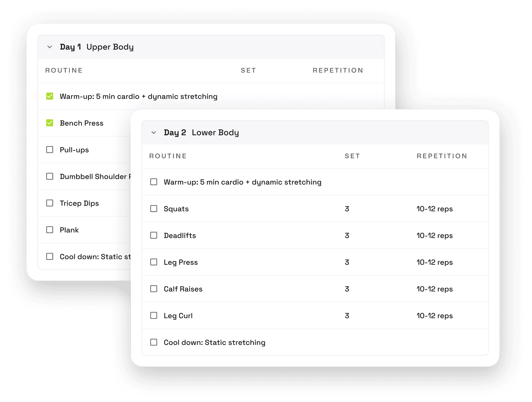Collapse the Day 1 Upper Body section
This screenshot has height=402, width=532.
coord(49,46)
